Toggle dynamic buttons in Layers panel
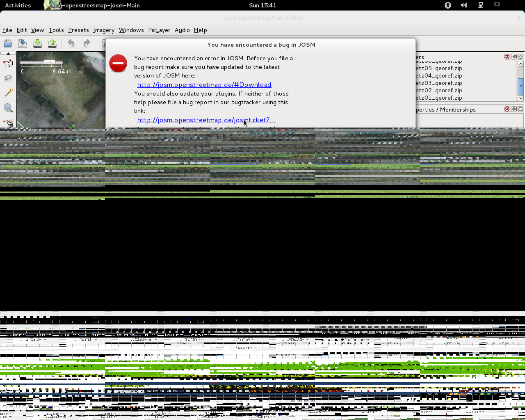The height and width of the screenshot is (420, 525). point(507,57)
